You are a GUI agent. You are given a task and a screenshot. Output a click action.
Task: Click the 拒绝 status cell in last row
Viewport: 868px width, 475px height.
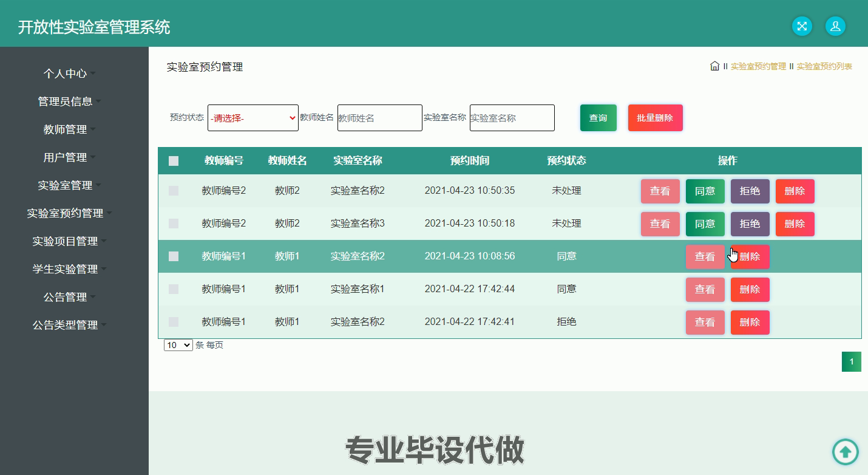pyautogui.click(x=567, y=322)
